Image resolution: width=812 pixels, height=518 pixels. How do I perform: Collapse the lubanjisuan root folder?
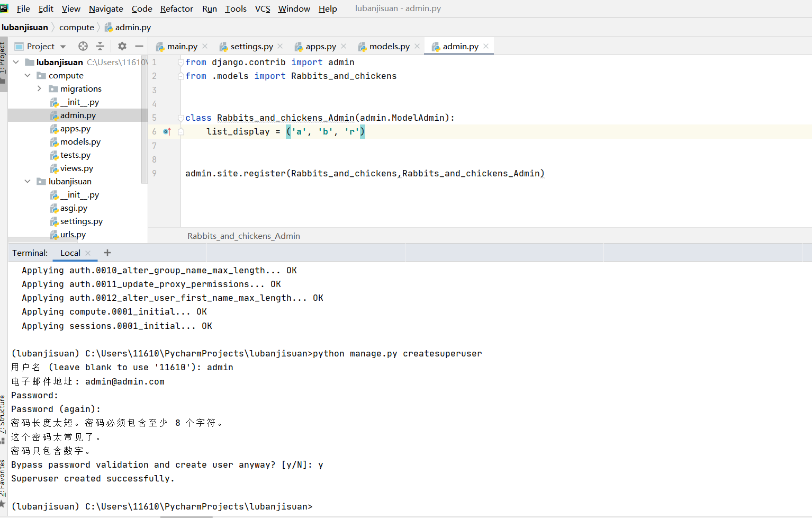[16, 62]
